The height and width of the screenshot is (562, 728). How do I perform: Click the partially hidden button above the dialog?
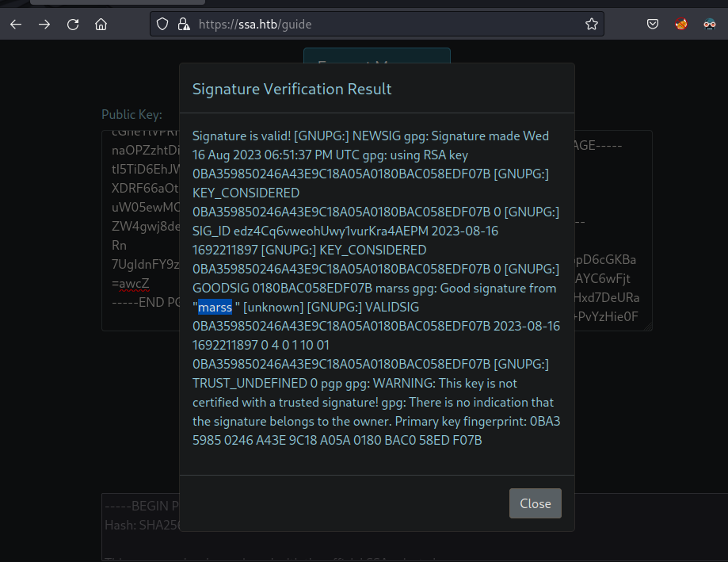click(x=376, y=56)
